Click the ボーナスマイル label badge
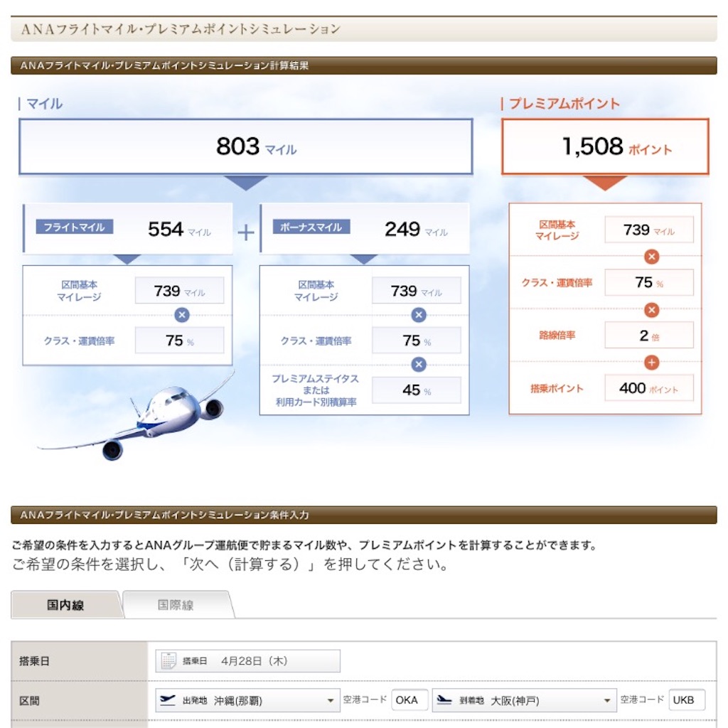 [311, 227]
